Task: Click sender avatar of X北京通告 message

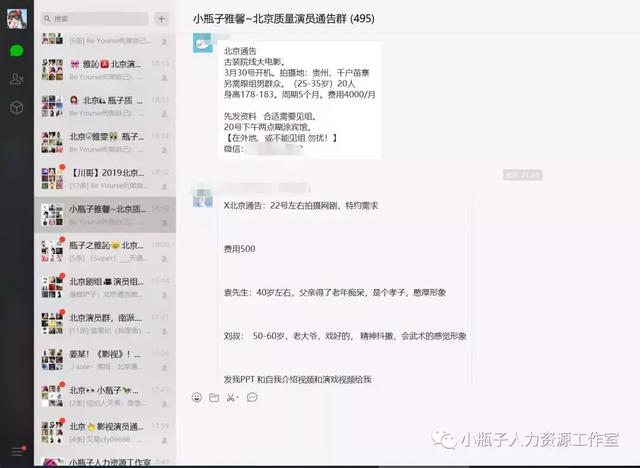Action: [x=202, y=198]
